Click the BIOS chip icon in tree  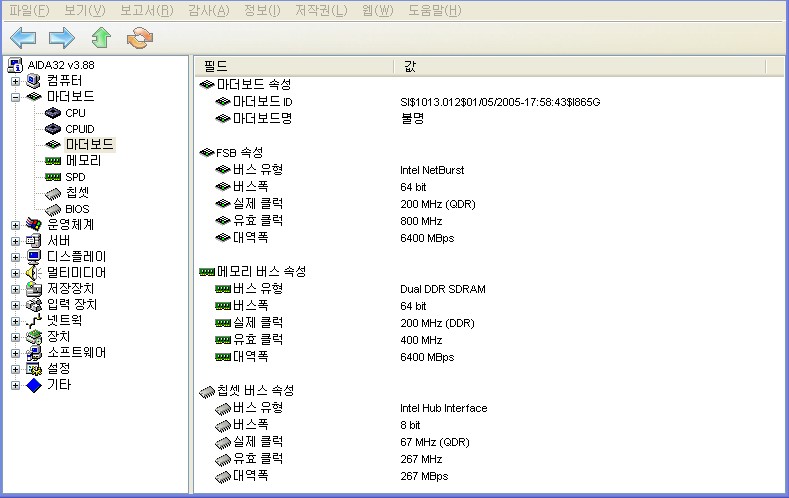[x=53, y=209]
